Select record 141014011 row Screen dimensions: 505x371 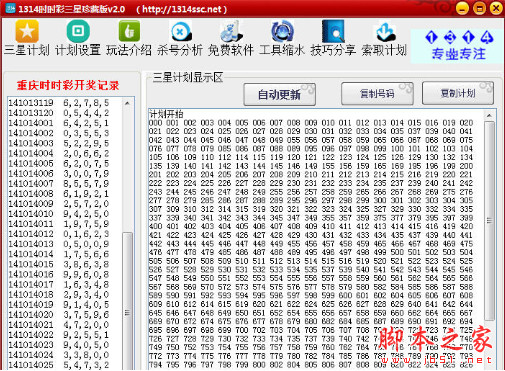pyautogui.click(x=59, y=224)
